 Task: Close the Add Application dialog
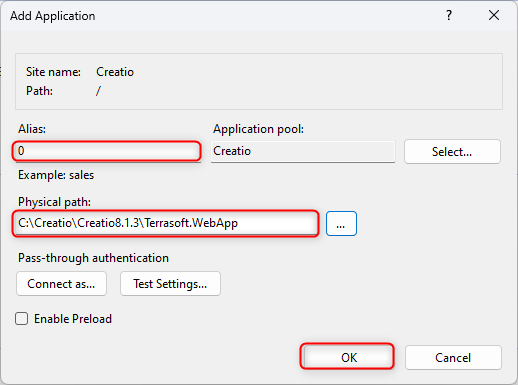point(494,15)
